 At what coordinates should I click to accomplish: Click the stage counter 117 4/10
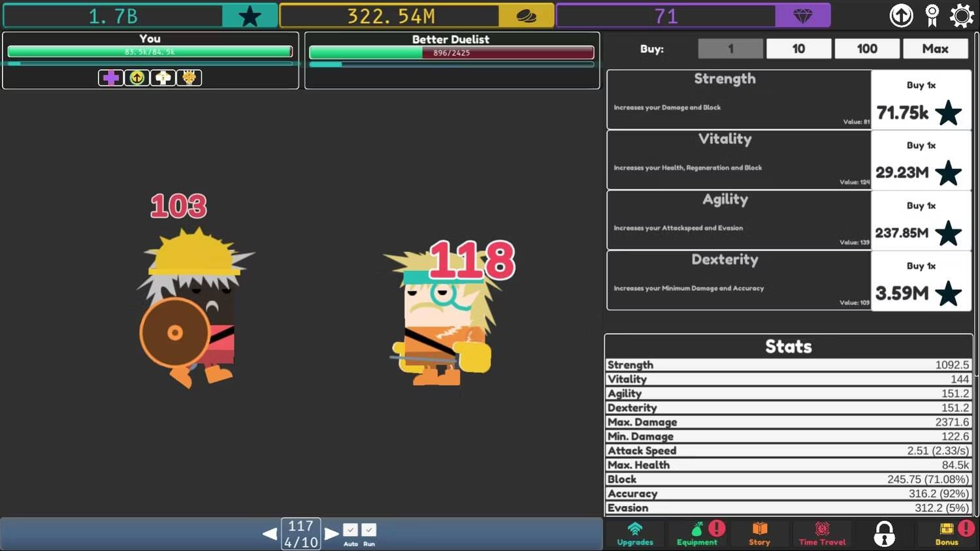point(301,533)
